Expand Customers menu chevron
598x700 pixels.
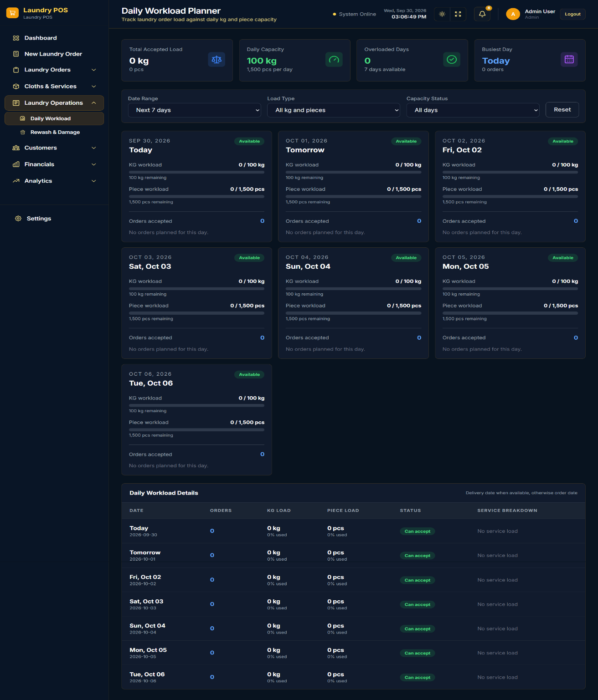(x=94, y=148)
